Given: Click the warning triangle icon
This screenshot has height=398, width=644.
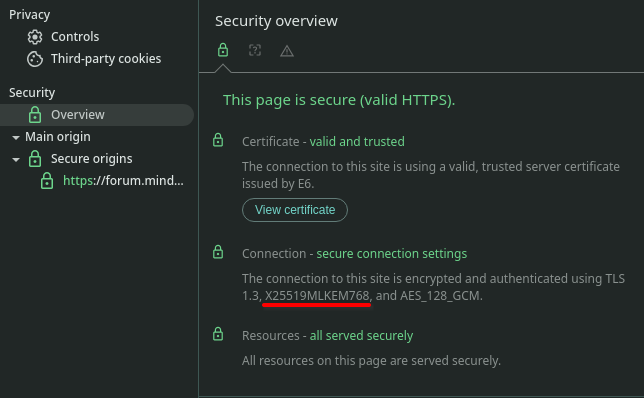Looking at the screenshot, I should click(x=287, y=51).
